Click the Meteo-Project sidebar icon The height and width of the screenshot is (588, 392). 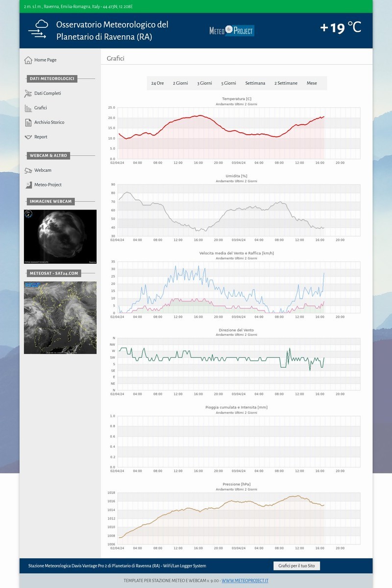coord(28,185)
